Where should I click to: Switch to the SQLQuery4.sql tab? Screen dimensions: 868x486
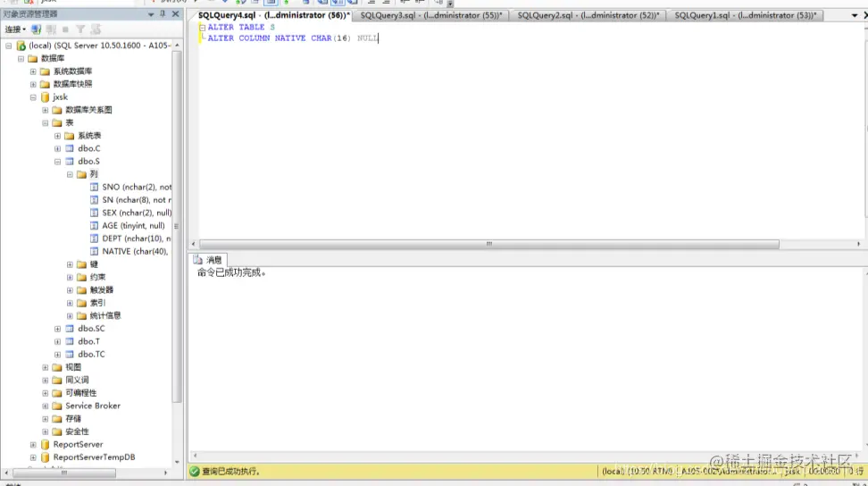click(x=273, y=15)
